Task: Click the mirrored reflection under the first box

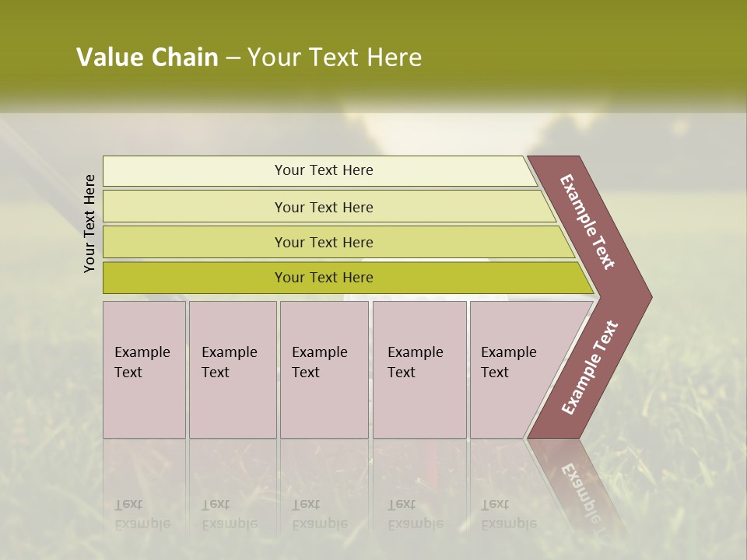Action: tap(144, 506)
